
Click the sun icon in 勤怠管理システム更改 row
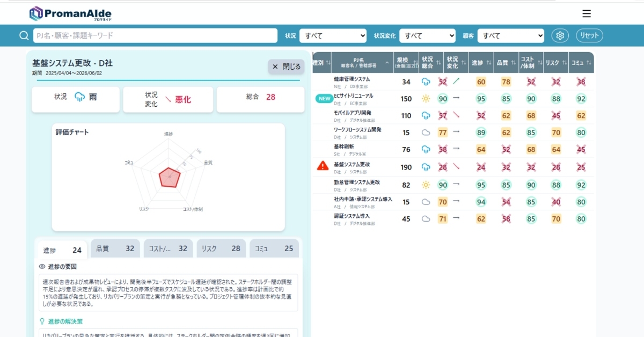(x=426, y=185)
